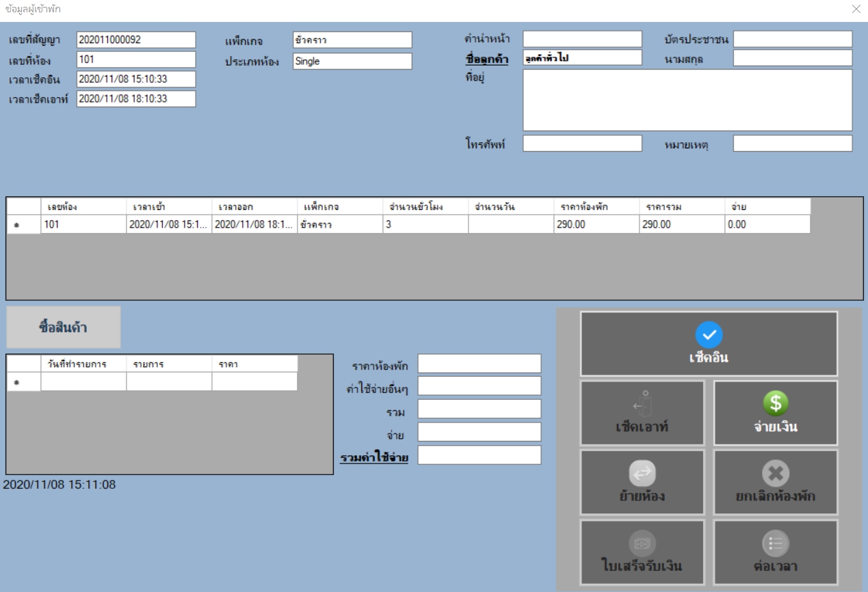Click the telephone number field
The height and width of the screenshot is (592, 868).
(x=582, y=144)
